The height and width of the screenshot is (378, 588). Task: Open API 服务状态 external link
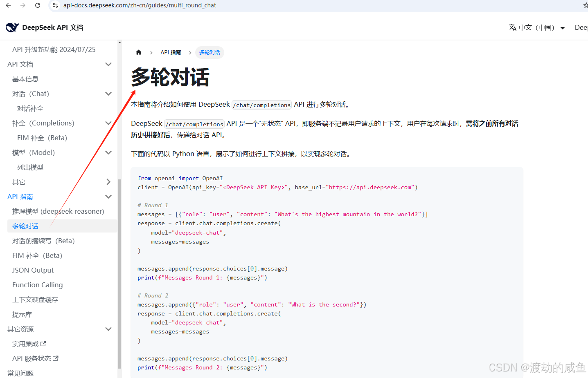(x=35, y=358)
